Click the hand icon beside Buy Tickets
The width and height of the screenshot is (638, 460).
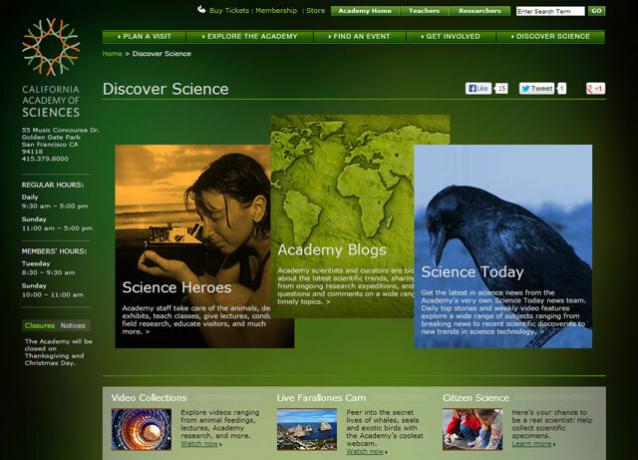point(201,9)
